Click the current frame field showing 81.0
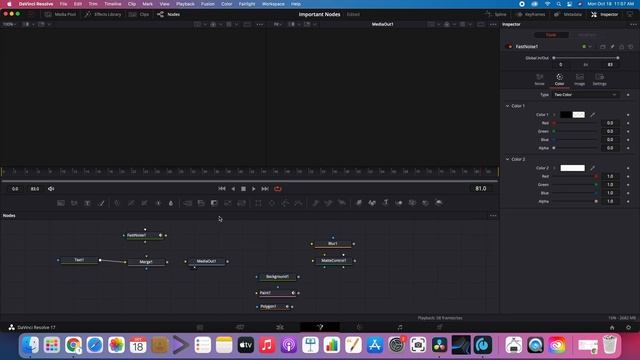This screenshot has height=360, width=640. (481, 189)
